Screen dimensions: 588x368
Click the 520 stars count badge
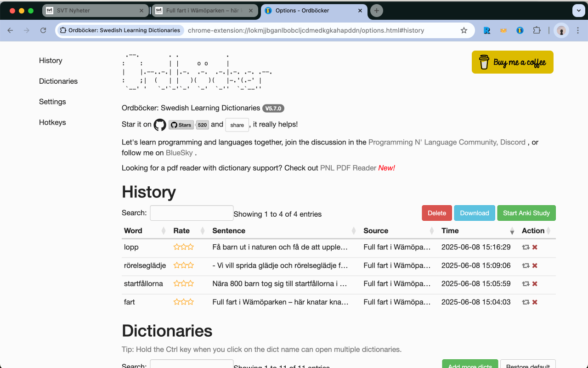click(203, 125)
